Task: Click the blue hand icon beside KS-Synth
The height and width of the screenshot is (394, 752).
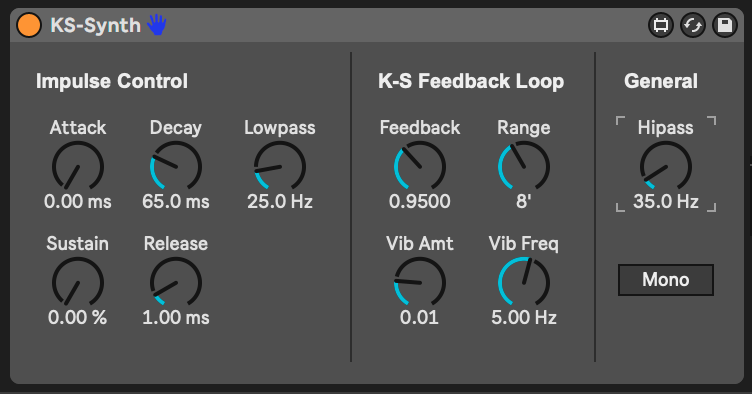Action: [157, 24]
